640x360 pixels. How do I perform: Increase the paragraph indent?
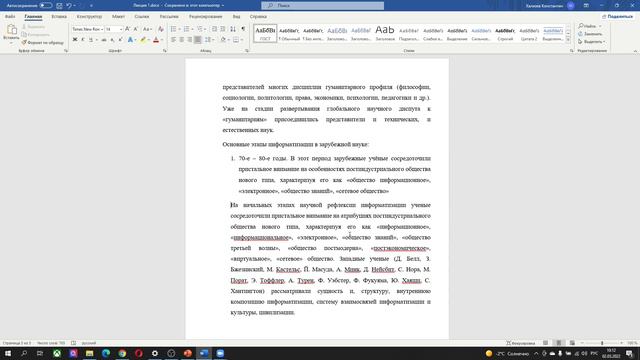pos(223,29)
